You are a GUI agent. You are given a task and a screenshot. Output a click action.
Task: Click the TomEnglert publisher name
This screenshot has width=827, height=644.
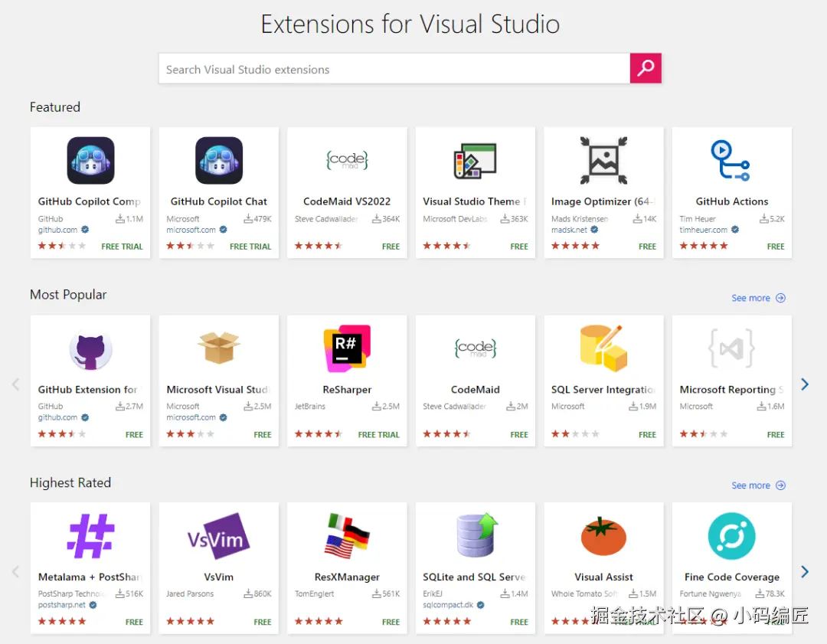(315, 594)
